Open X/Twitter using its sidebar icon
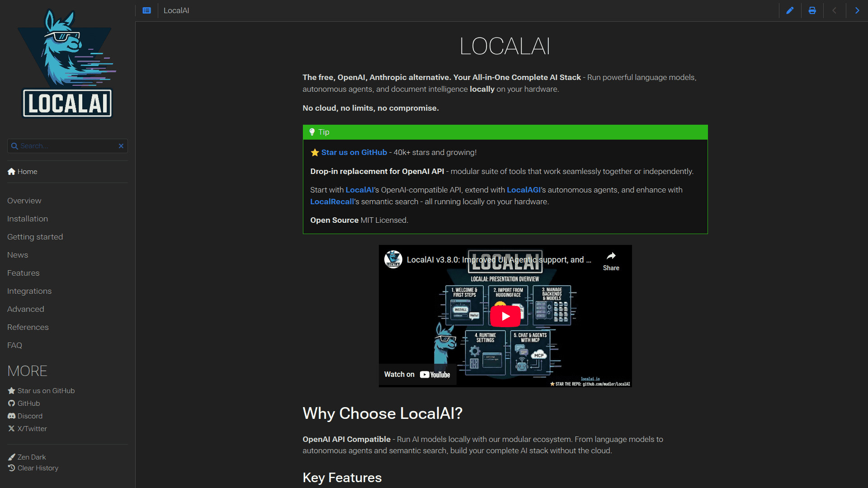This screenshot has width=868, height=488. (x=11, y=428)
